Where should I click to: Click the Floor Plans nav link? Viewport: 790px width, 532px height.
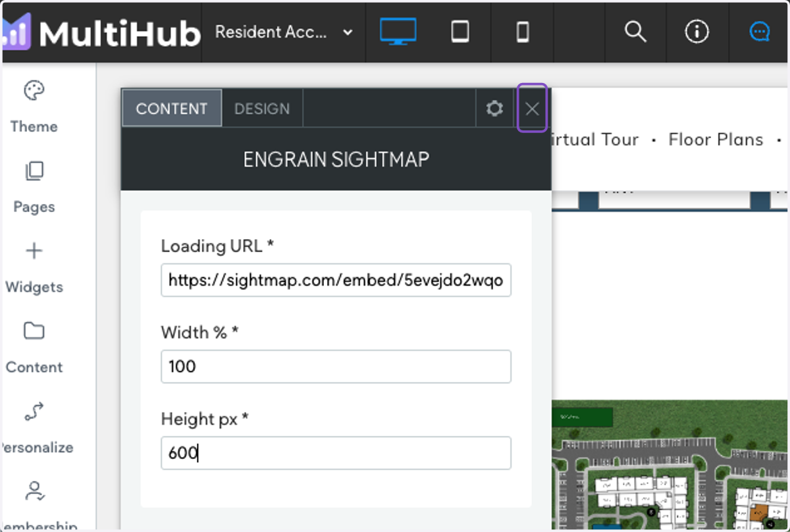[x=716, y=140]
